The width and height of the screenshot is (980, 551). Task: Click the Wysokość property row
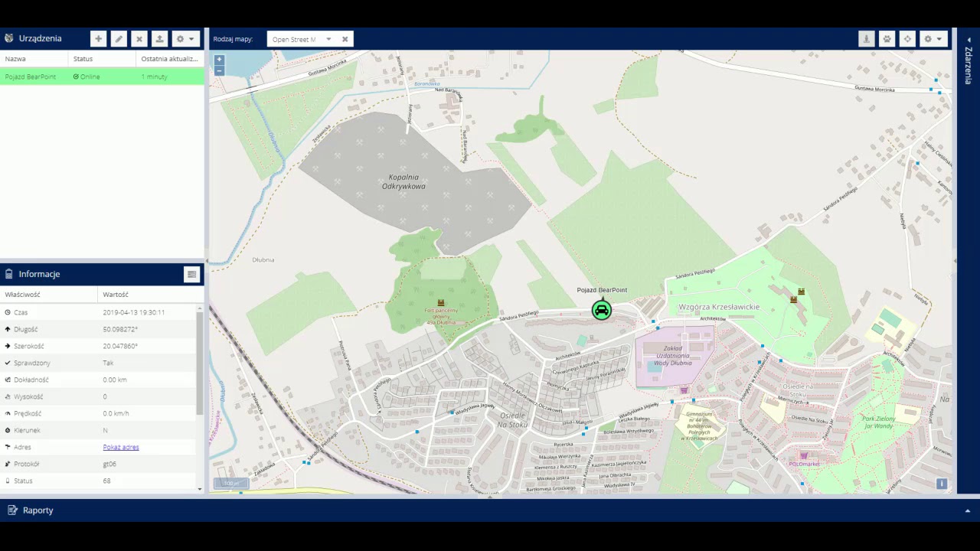coord(98,396)
